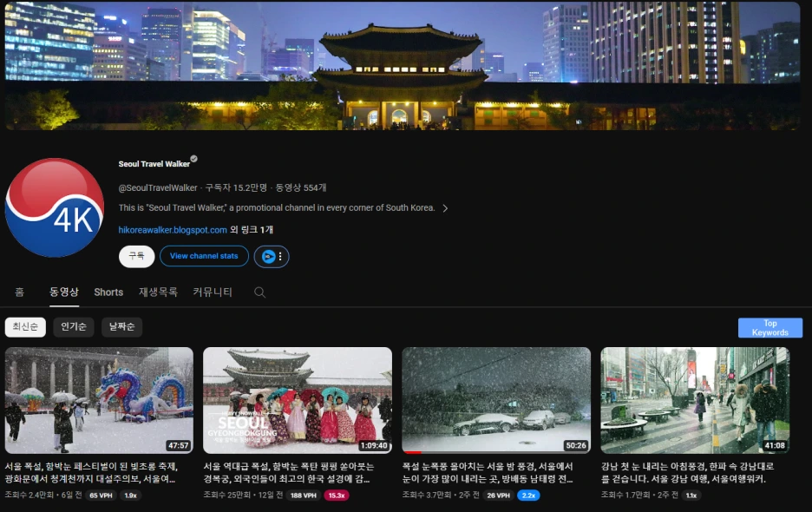Click the Seoul Travel Walker channel avatar
The width and height of the screenshot is (812, 512).
click(55, 207)
